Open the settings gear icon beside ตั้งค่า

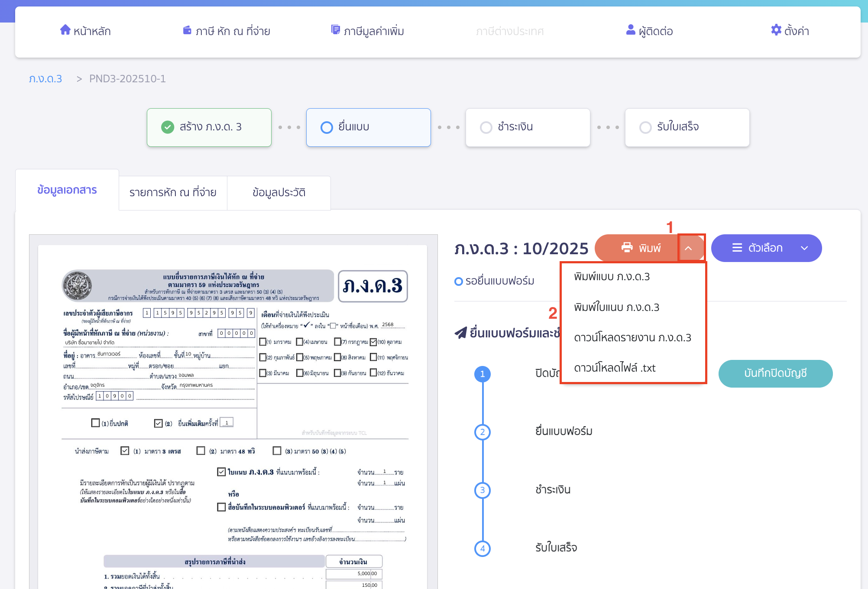pyautogui.click(x=776, y=30)
